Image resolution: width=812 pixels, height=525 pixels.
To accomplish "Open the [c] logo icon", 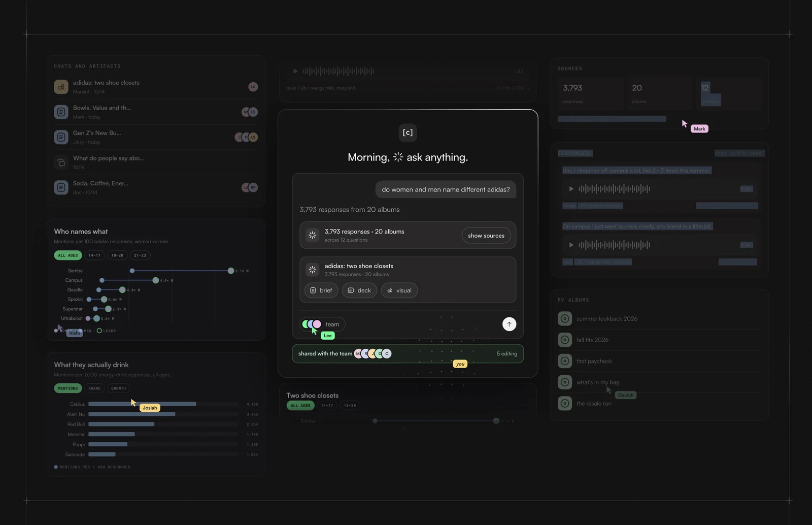I will click(408, 133).
